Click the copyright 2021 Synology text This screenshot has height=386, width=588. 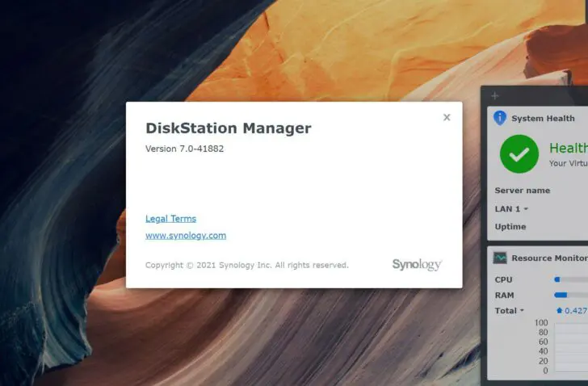click(247, 265)
